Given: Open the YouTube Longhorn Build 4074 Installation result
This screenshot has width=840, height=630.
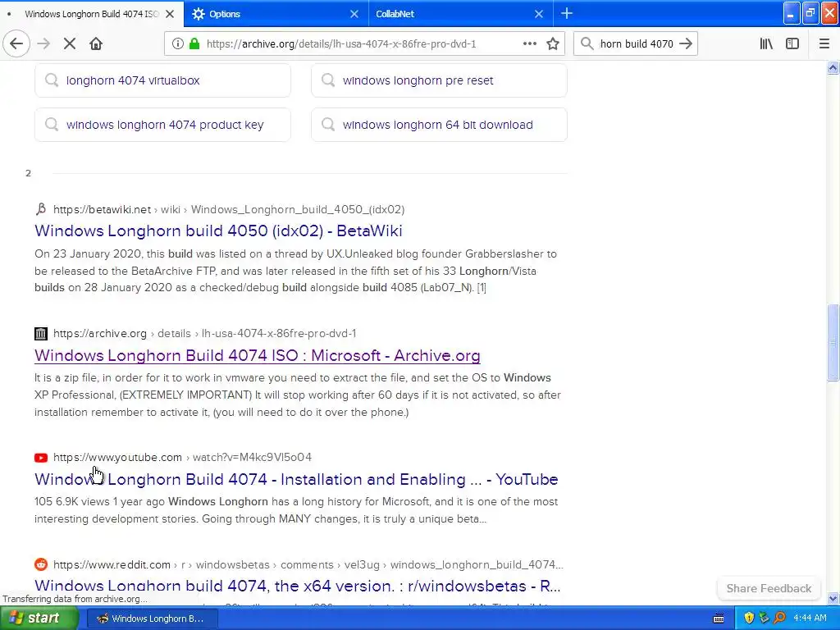Looking at the screenshot, I should click(x=296, y=479).
